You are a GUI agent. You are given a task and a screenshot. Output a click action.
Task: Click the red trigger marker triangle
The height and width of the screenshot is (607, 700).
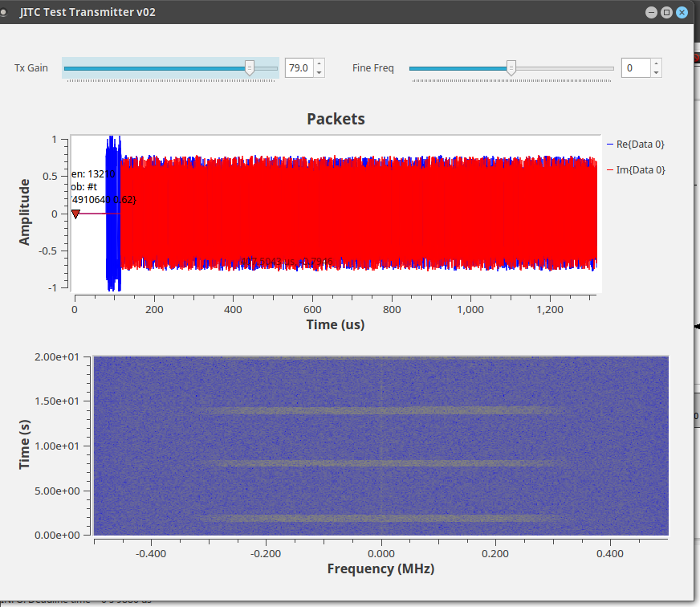coord(75,214)
